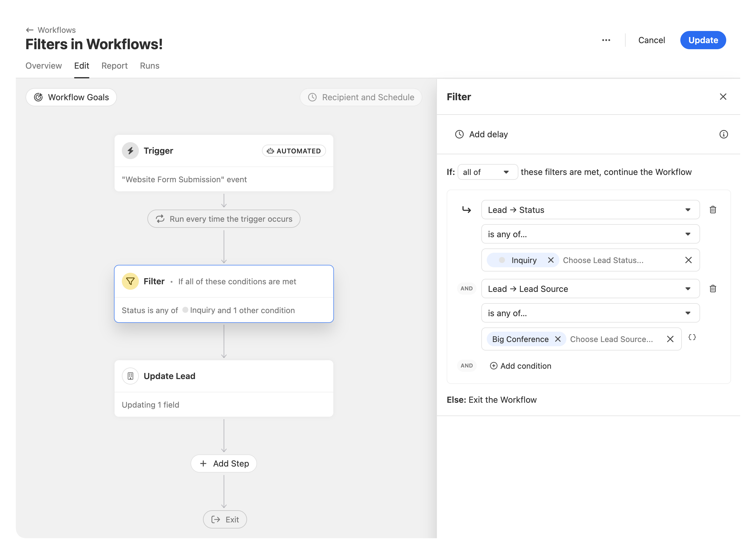Click the Cancel button
Viewport: 756px width, 554px height.
click(x=651, y=40)
